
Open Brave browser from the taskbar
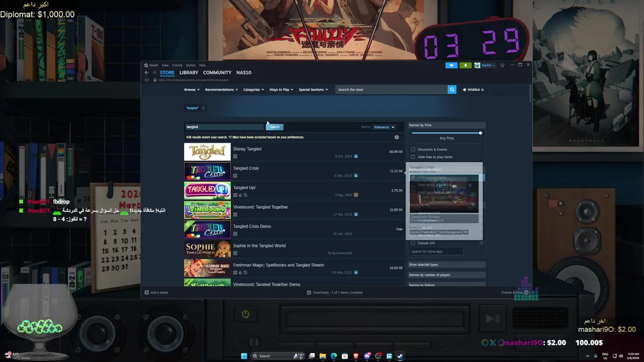[x=356, y=356]
